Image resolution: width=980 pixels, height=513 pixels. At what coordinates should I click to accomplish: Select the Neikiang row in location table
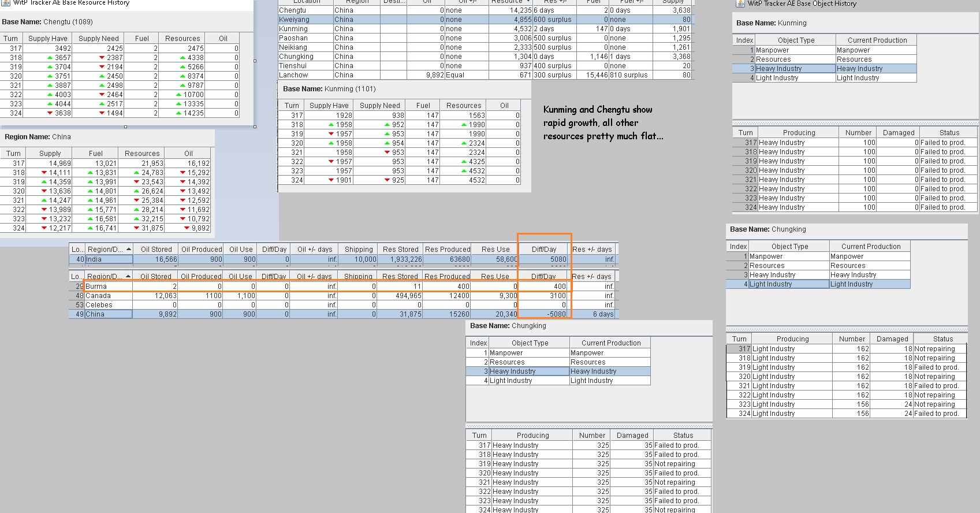485,47
